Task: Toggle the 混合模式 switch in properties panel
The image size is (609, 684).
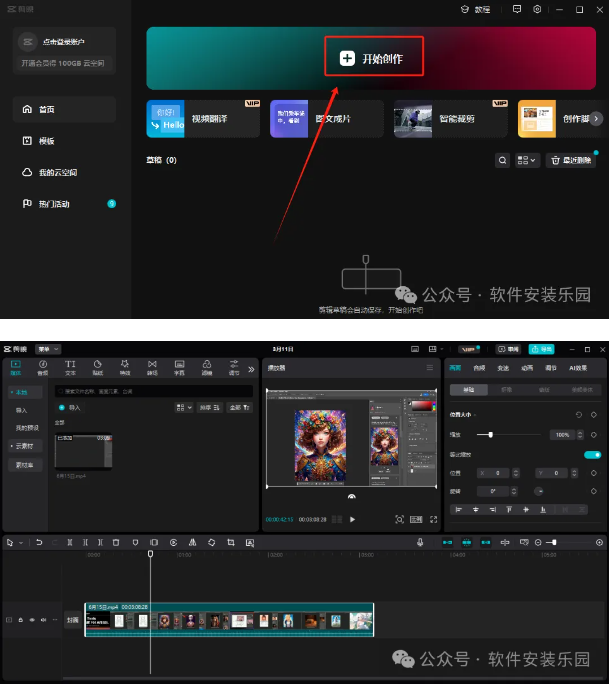Action: pyautogui.click(x=592, y=454)
